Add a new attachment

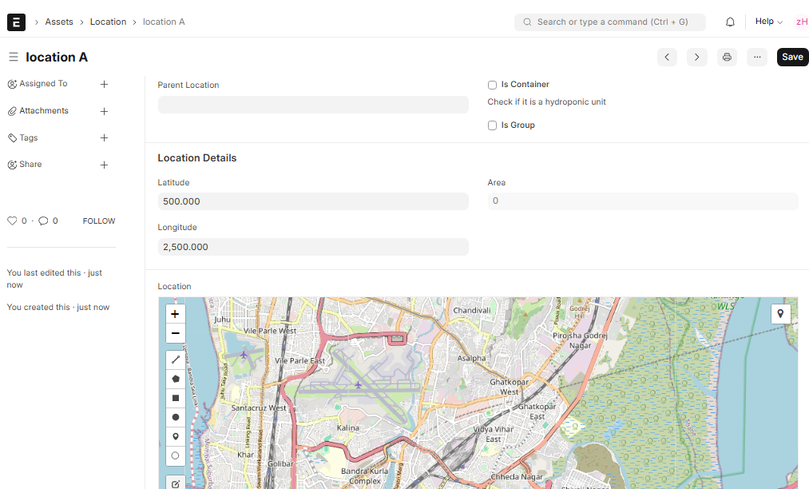104,111
